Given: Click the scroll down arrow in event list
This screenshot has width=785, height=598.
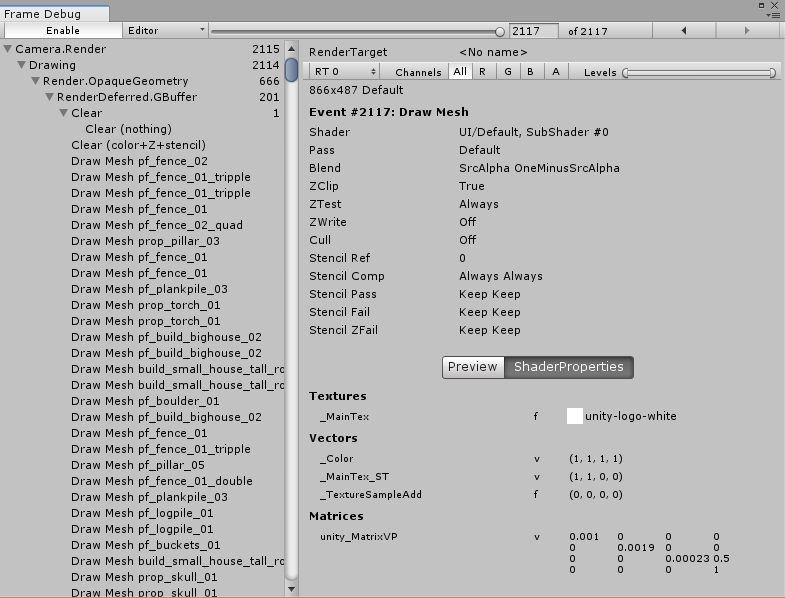Looking at the screenshot, I should (291, 590).
